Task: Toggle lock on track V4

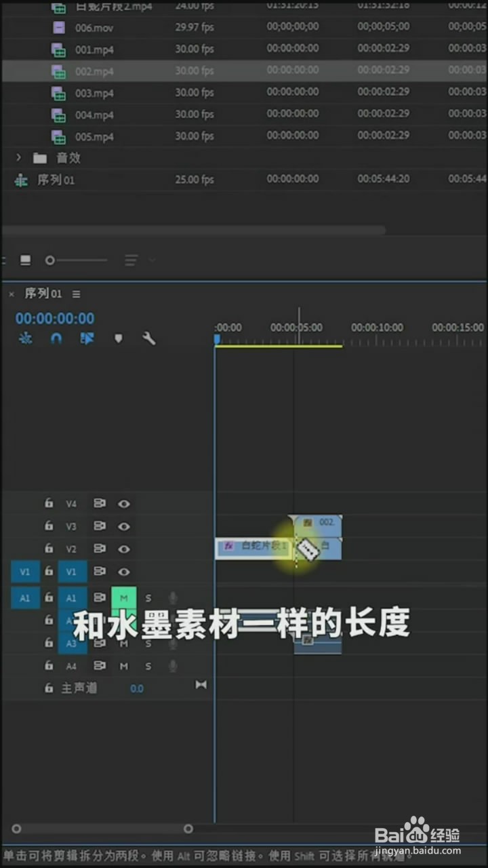Action: click(x=48, y=503)
